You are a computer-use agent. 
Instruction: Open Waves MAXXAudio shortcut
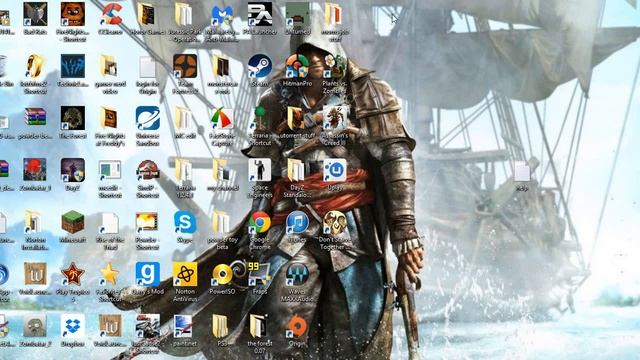297,274
